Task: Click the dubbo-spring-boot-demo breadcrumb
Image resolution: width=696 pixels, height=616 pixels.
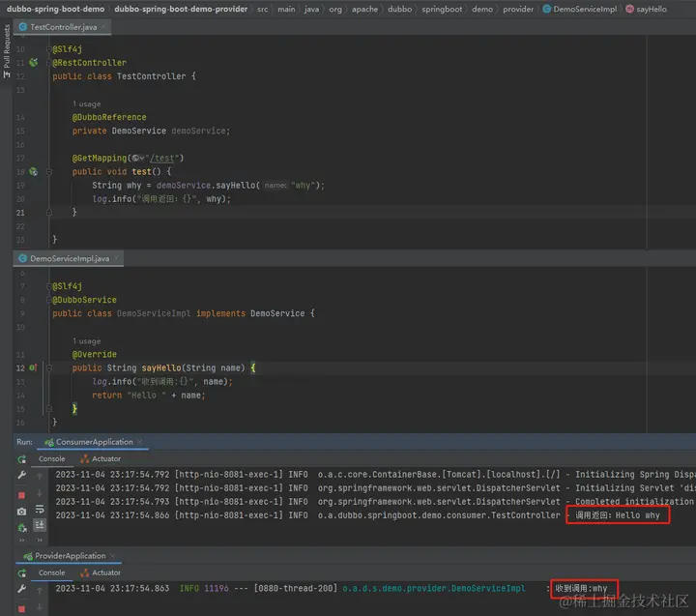Action: point(55,9)
